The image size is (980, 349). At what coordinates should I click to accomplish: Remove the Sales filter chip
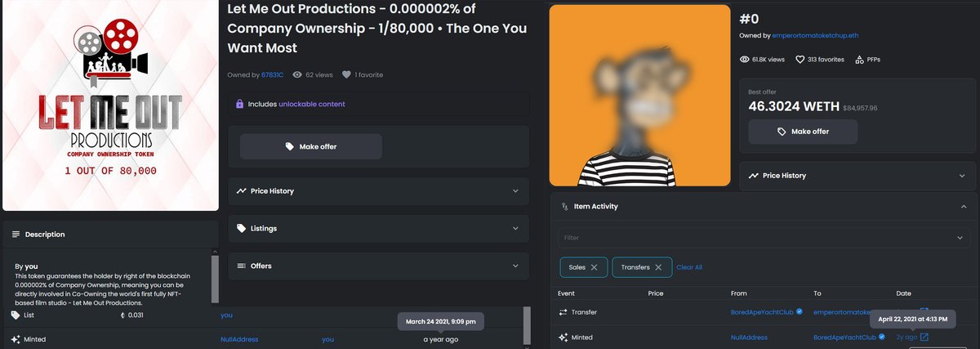(594, 267)
